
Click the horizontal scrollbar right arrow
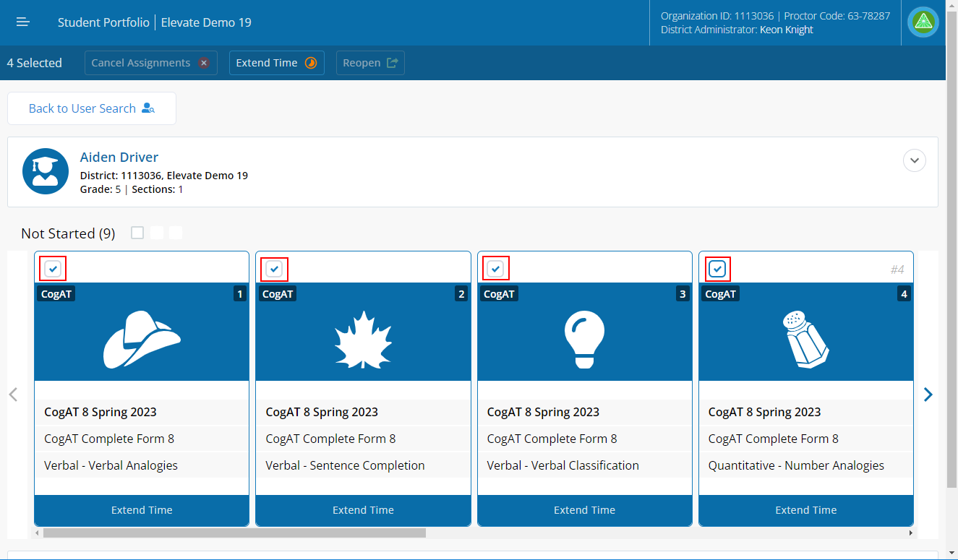(911, 533)
